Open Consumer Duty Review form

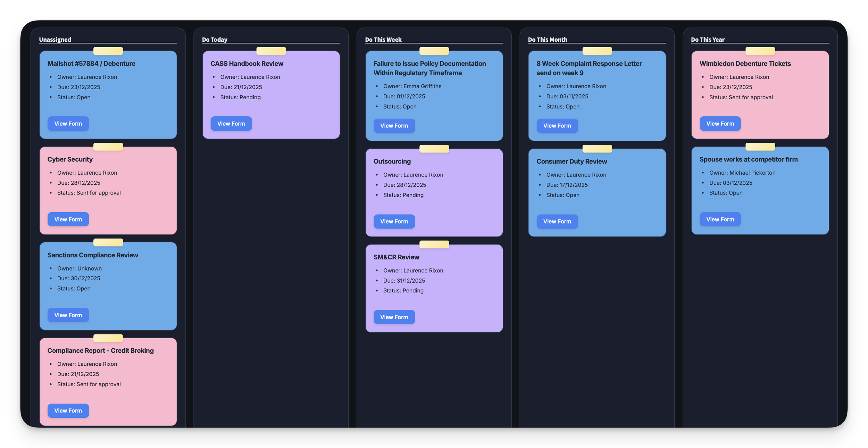coord(557,222)
